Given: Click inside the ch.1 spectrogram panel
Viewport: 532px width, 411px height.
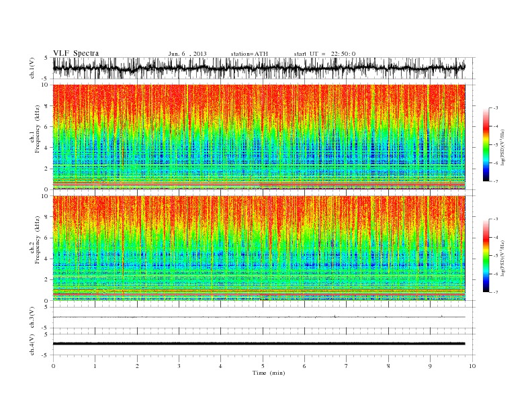Looking at the screenshot, I should point(259,137).
